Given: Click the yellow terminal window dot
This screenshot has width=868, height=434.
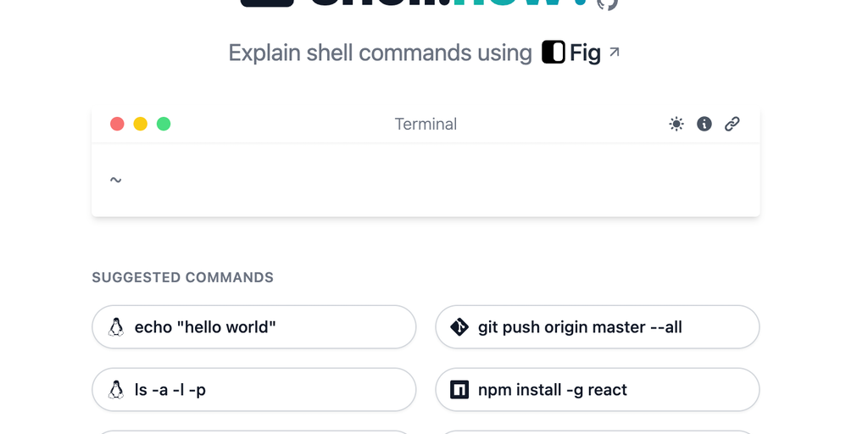Looking at the screenshot, I should [x=141, y=124].
